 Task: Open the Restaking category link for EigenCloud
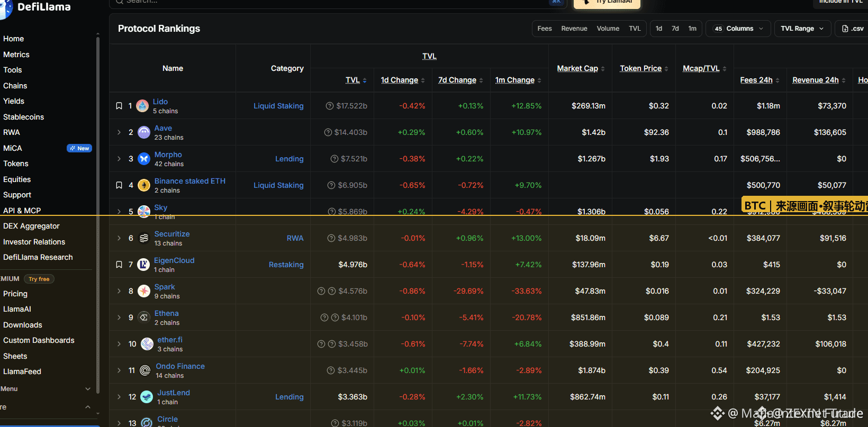[286, 265]
